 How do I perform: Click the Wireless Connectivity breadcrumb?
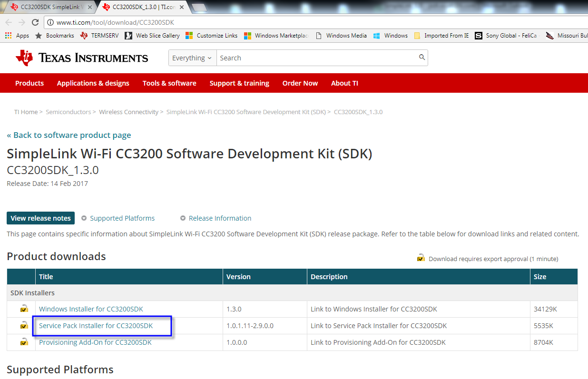(x=128, y=112)
